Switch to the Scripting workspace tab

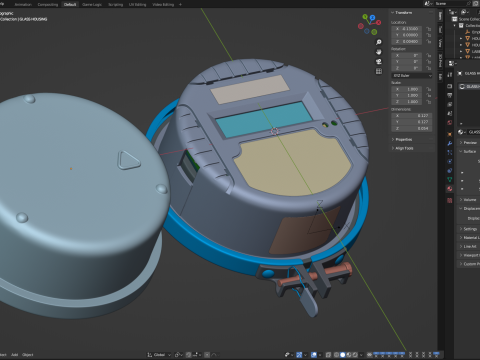click(x=115, y=4)
